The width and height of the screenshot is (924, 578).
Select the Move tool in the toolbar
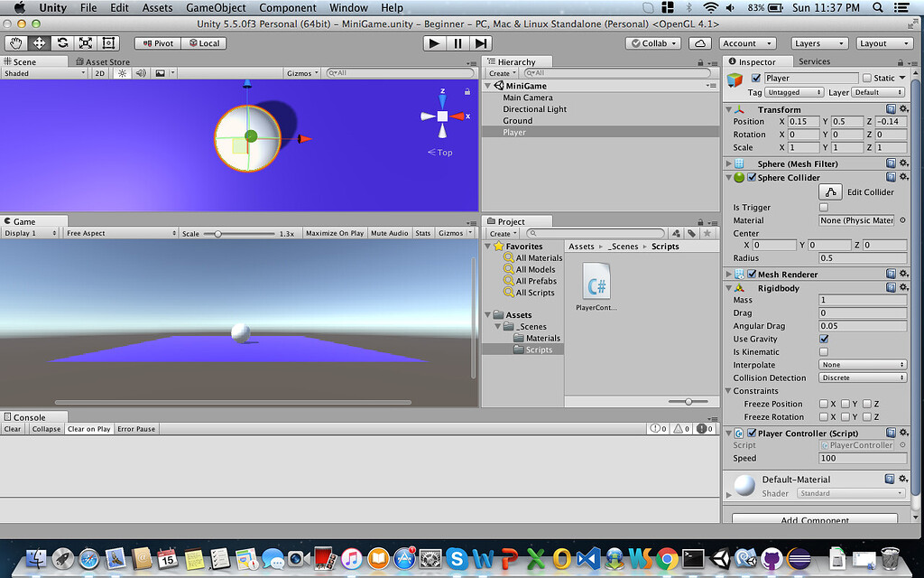(38, 42)
